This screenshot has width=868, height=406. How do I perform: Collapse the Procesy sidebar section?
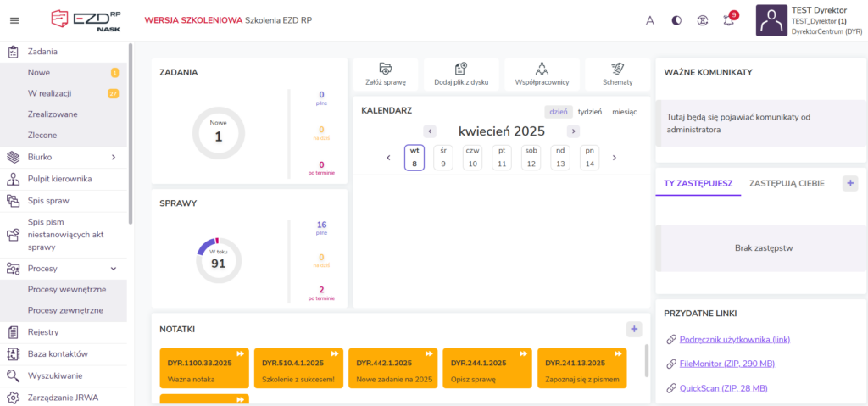(113, 268)
